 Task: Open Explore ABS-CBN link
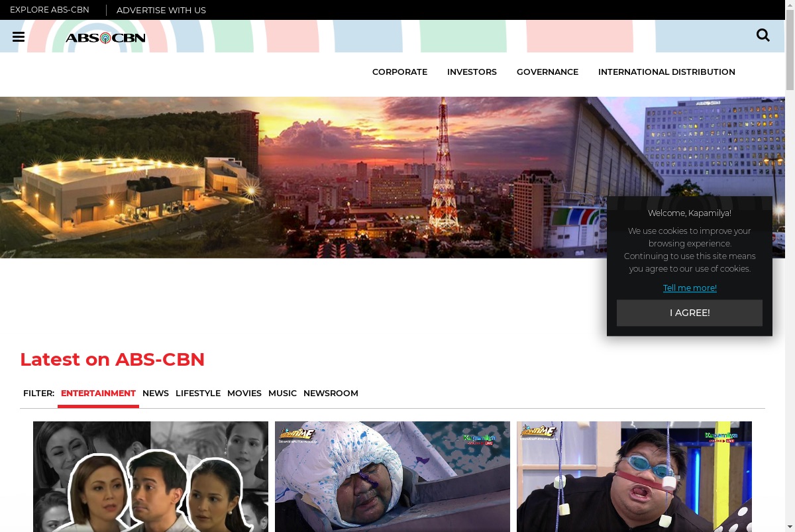50,10
